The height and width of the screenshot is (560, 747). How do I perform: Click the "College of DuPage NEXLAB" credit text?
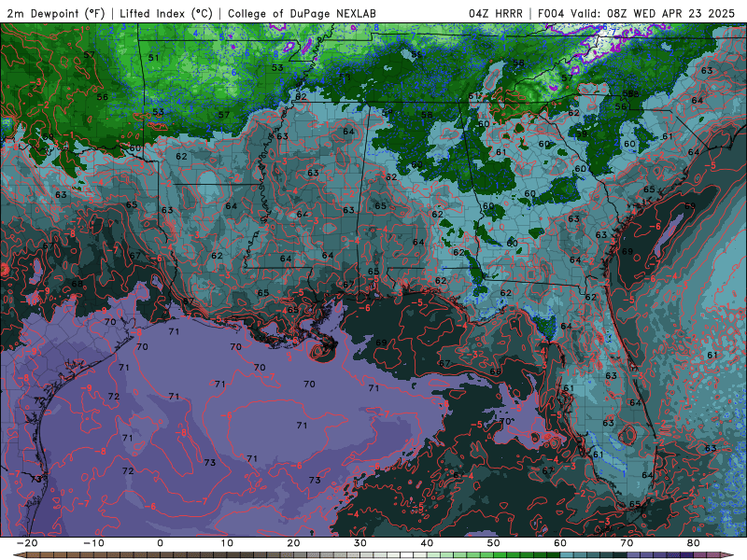(x=302, y=13)
